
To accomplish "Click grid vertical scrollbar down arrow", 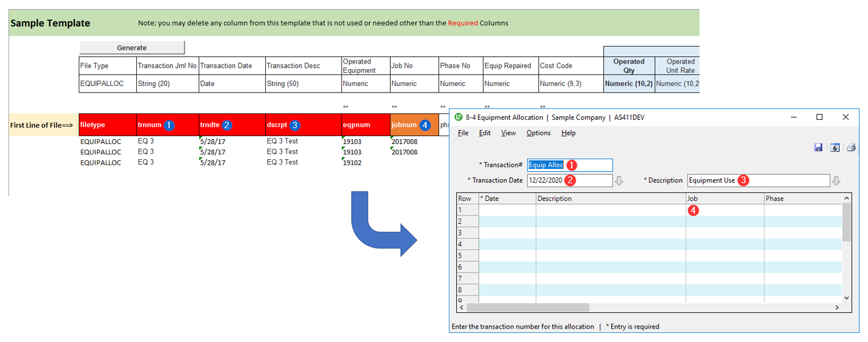I will [846, 298].
